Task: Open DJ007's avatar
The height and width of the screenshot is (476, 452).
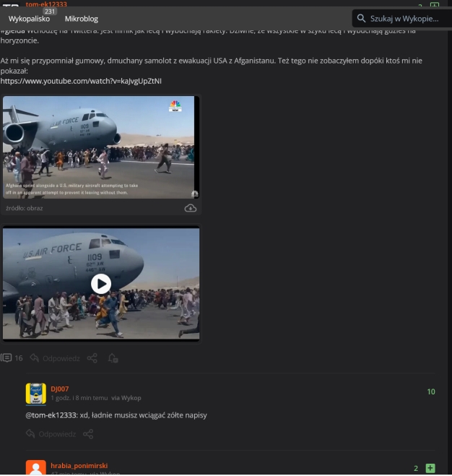Action: 36,394
